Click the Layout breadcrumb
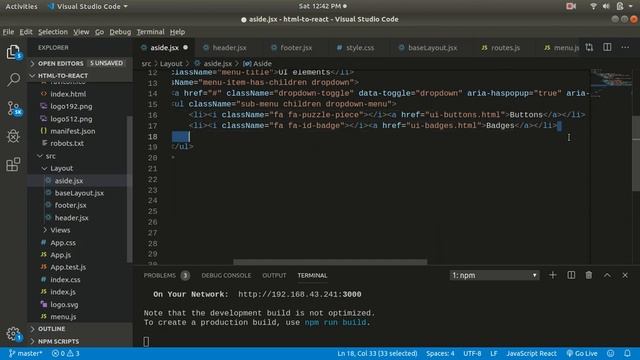Screen dimensions: 640x360 [171, 64]
